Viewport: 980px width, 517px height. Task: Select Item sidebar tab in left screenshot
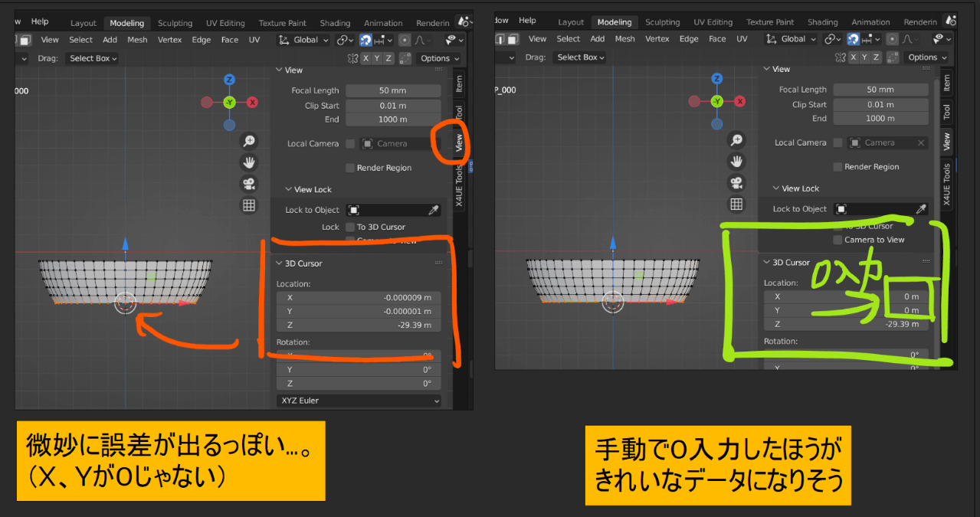[459, 83]
